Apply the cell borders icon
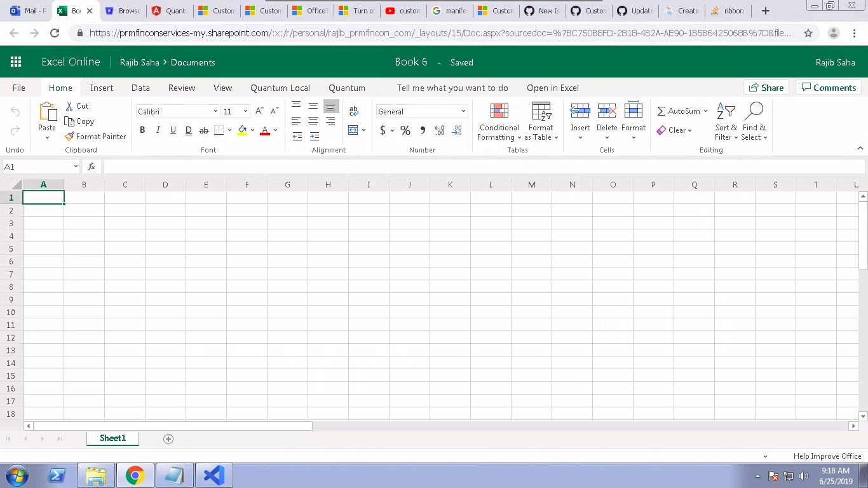This screenshot has height=488, width=868. [x=219, y=130]
